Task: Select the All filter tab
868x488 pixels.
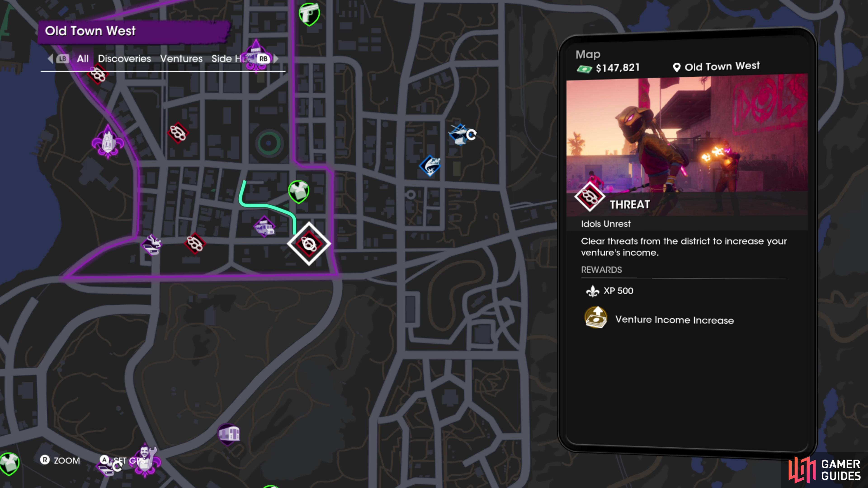Action: (x=83, y=59)
